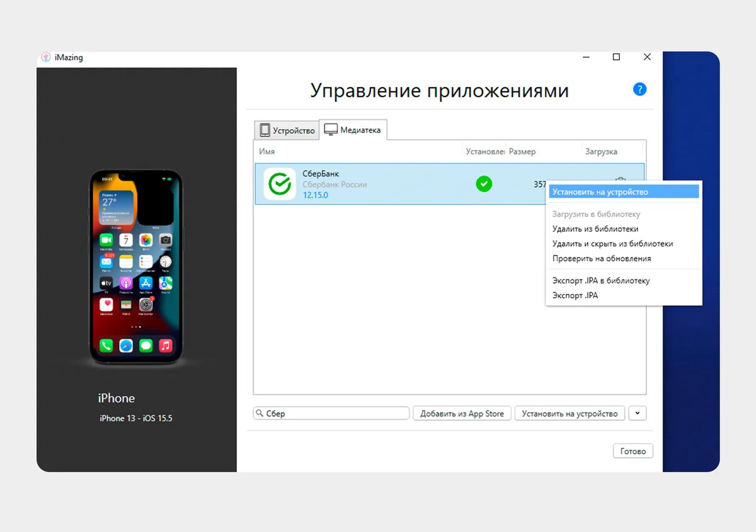Open the blue help question mark icon

point(639,89)
